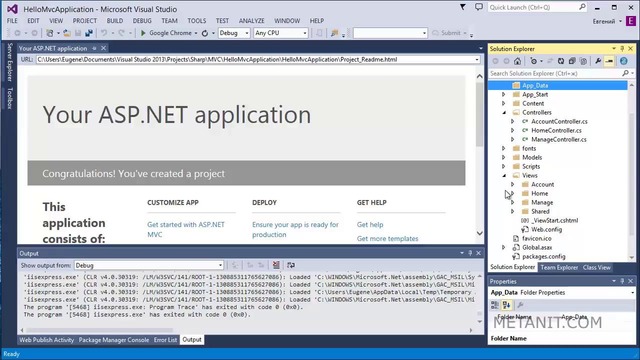Collapse the Controllers folder in Solution Explorer
Viewport: 640px width, 360px height.
click(504, 112)
